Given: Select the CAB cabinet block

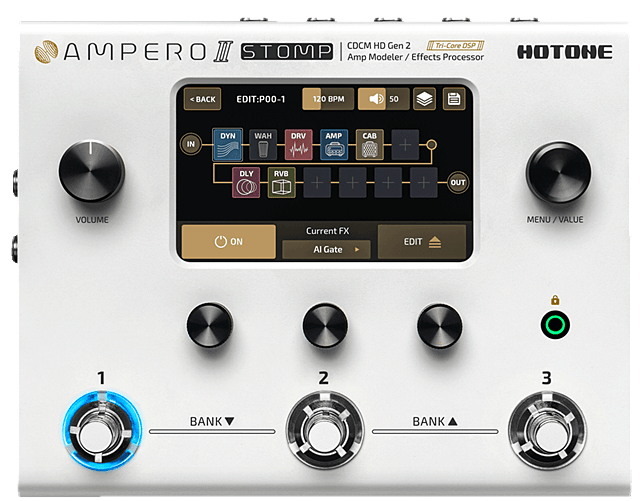Looking at the screenshot, I should pos(369,145).
